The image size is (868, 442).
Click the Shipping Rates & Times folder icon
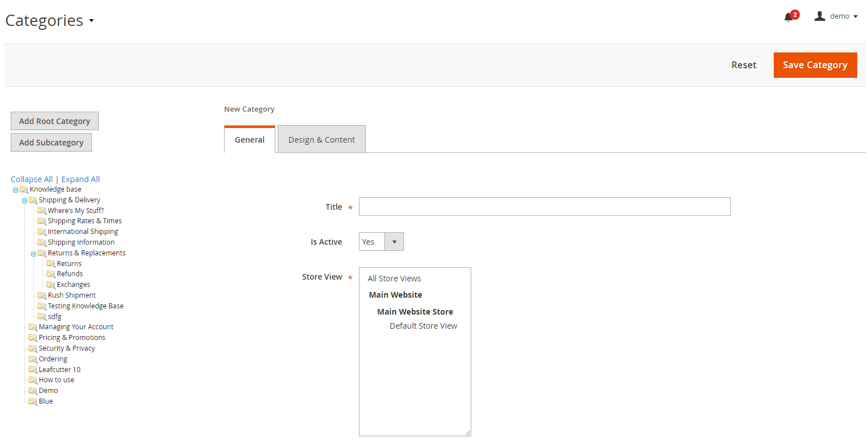click(x=42, y=221)
